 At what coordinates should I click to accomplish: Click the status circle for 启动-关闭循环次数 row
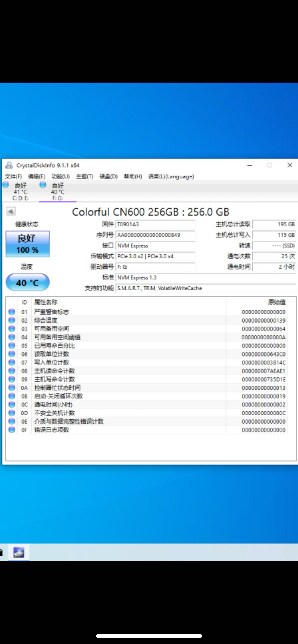tap(12, 396)
